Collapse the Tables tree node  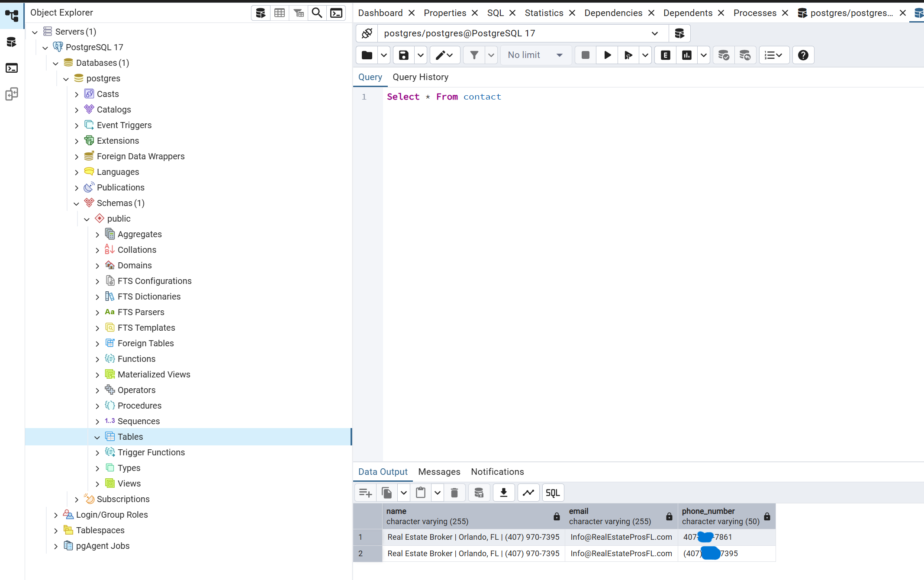(x=97, y=437)
